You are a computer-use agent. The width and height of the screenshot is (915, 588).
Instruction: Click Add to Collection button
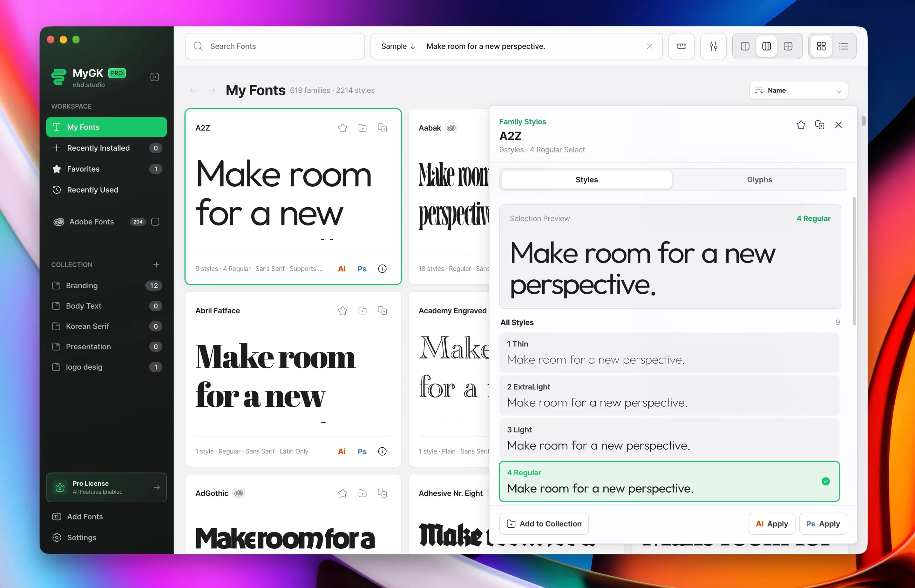pyautogui.click(x=544, y=524)
